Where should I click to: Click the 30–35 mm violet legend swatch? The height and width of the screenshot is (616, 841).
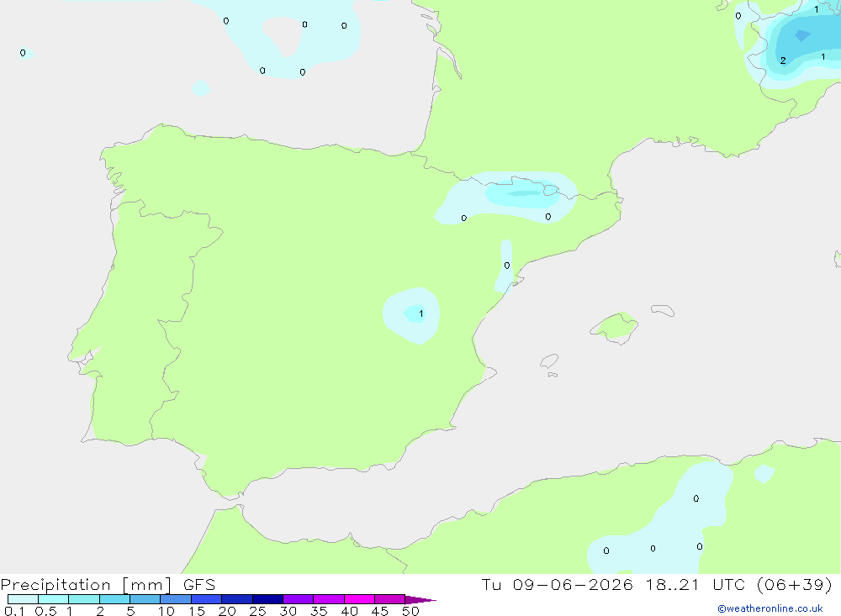pyautogui.click(x=298, y=599)
